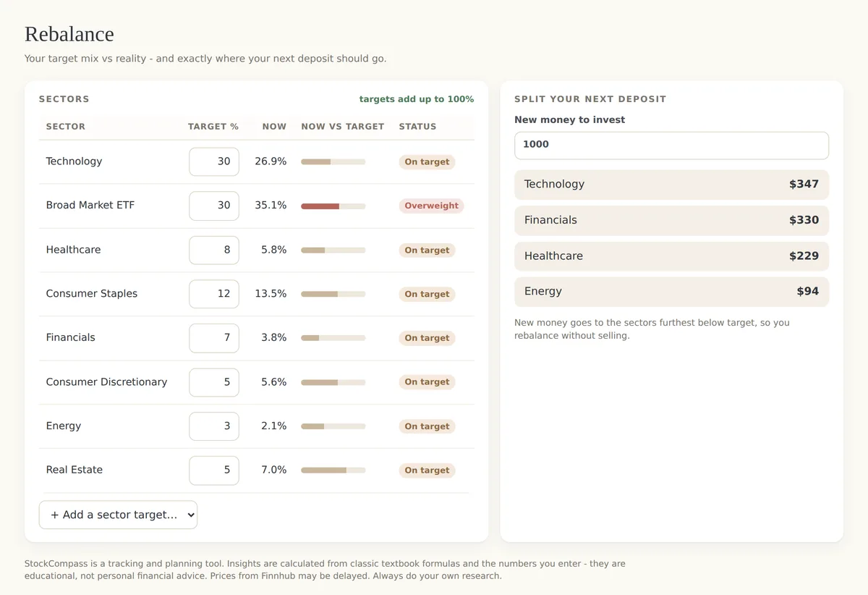The image size is (868, 595).
Task: Select the Technology $347 deposit row
Action: (x=671, y=185)
